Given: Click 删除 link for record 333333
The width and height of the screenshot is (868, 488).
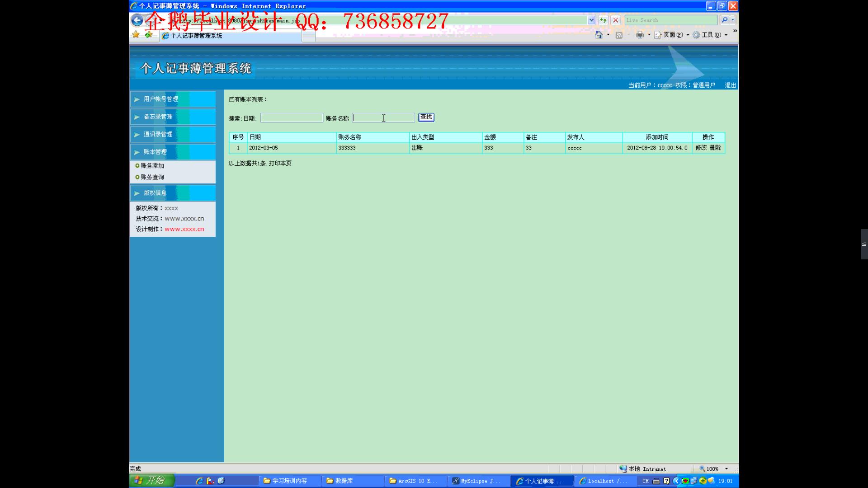Looking at the screenshot, I should pos(715,148).
